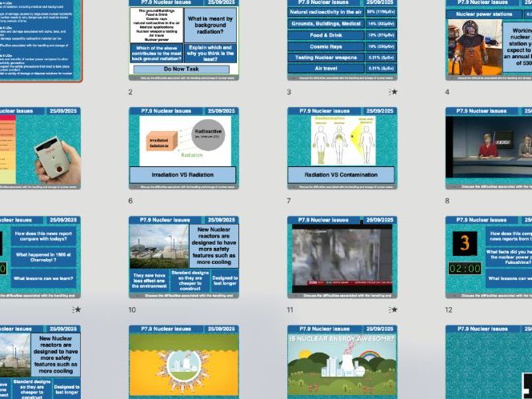Select the mostly blank teal slide in bottom row
The image size is (532, 399).
[x=489, y=362]
